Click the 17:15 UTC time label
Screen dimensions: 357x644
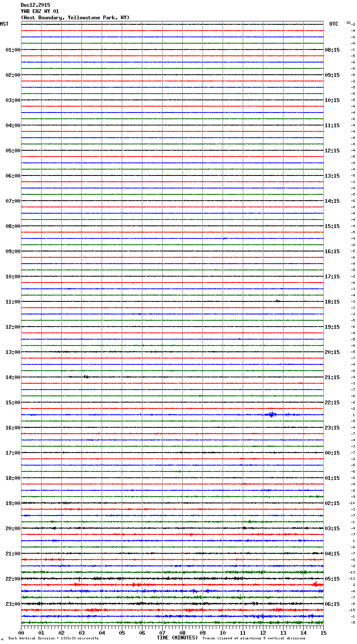(x=332, y=277)
